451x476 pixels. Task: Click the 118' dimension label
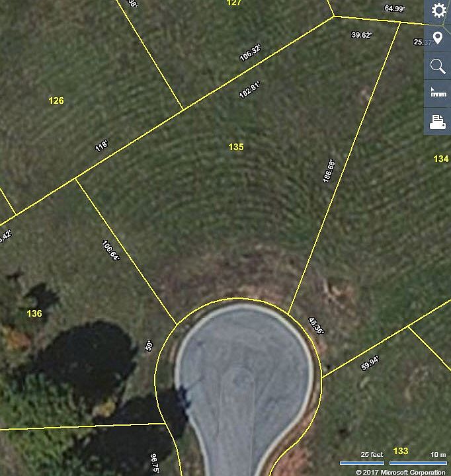coord(101,145)
